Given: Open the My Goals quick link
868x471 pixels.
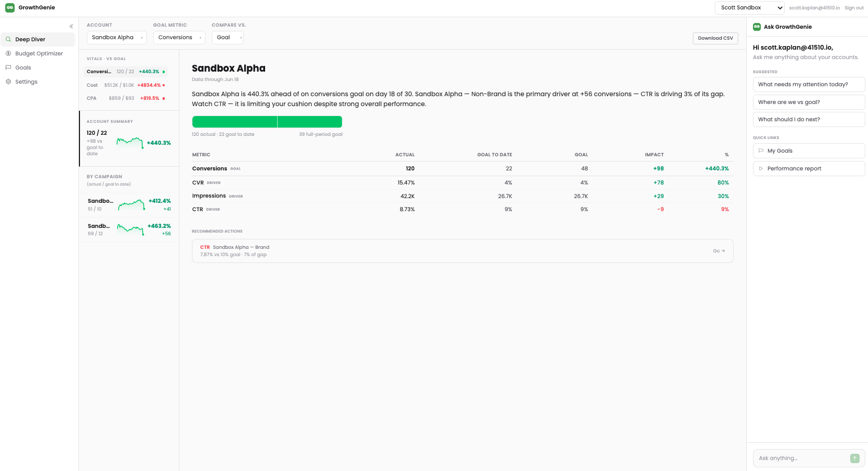Looking at the screenshot, I should pos(809,151).
